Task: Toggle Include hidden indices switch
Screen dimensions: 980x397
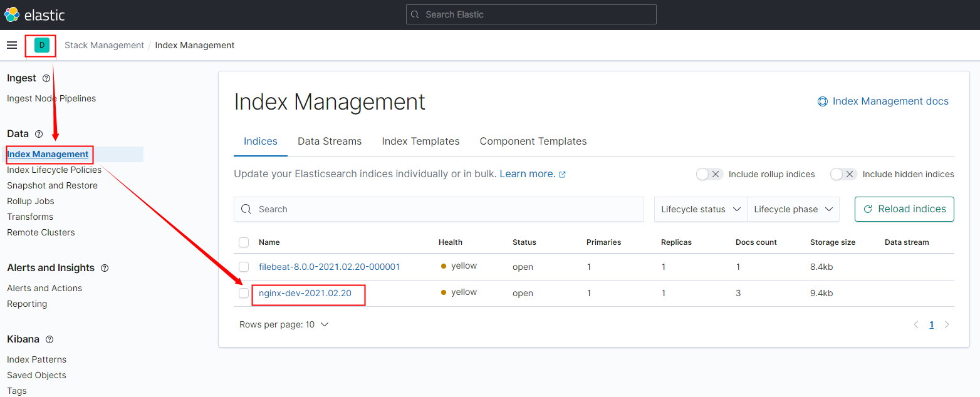Action: [x=844, y=174]
